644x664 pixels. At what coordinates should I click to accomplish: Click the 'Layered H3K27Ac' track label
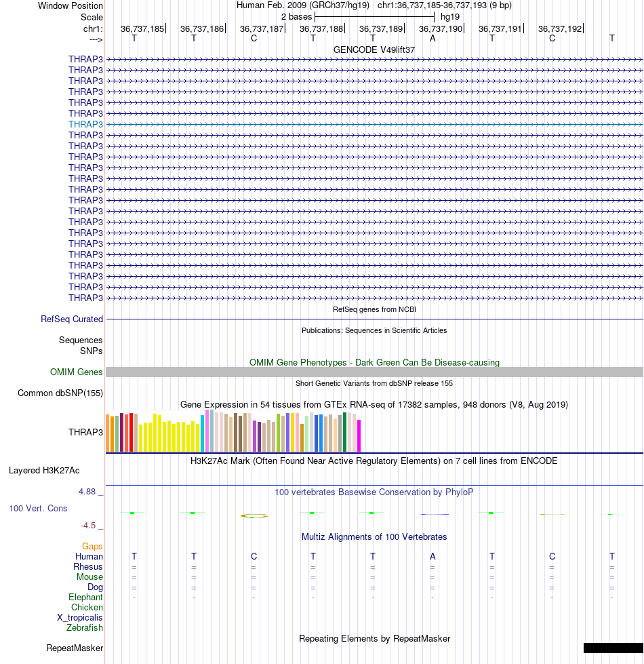pos(44,470)
